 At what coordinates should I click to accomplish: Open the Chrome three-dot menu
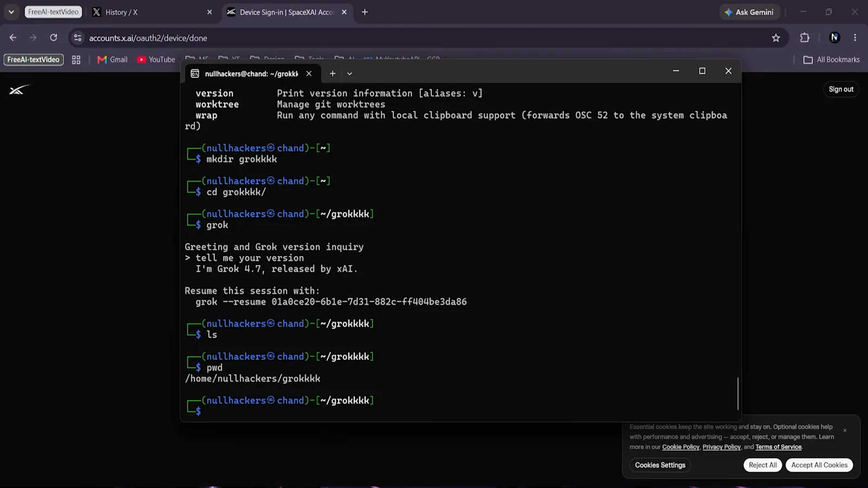click(855, 38)
